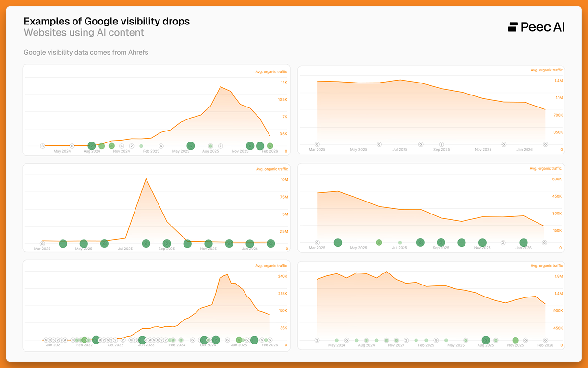Click the '3' update marker in the 14K chart
Viewport: 588px width, 368px height.
tap(42, 146)
